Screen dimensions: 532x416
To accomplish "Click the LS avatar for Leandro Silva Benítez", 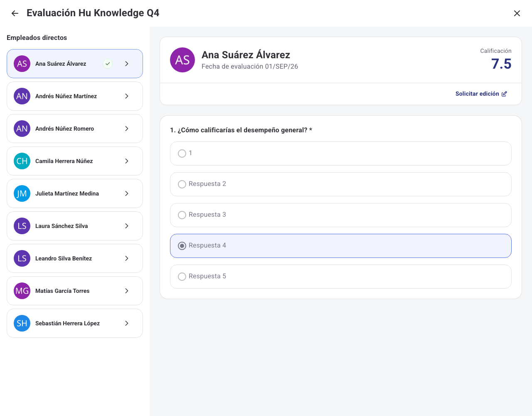I will [22, 258].
